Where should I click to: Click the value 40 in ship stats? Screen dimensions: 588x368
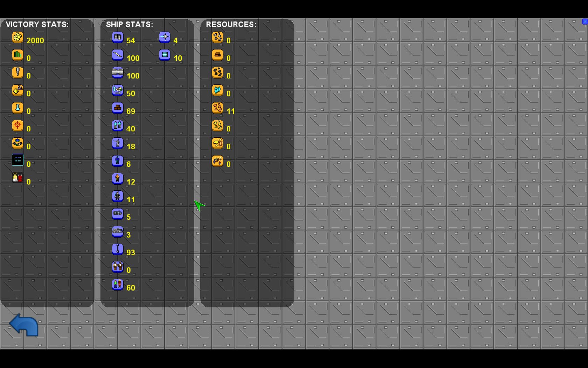pyautogui.click(x=131, y=129)
